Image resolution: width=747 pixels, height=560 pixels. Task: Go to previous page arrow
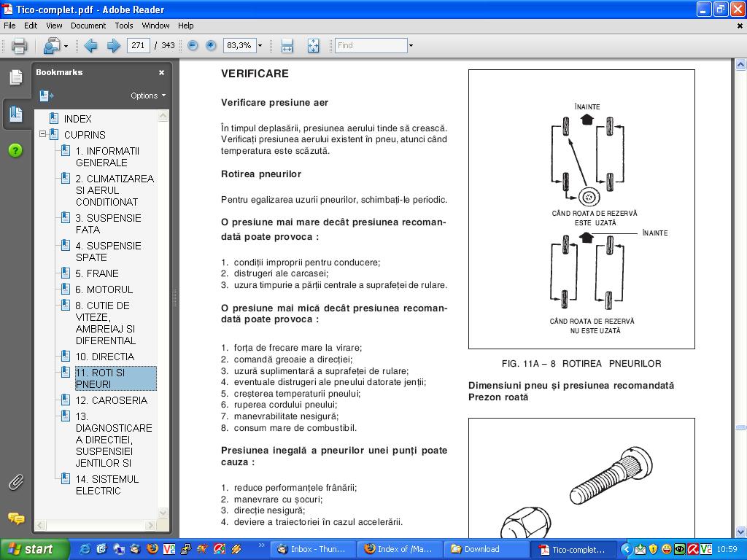[x=90, y=46]
